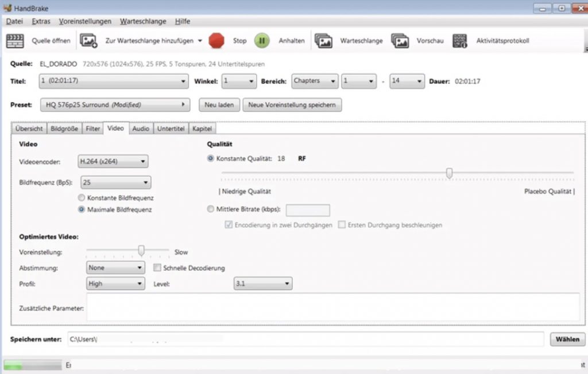Select the Konstante Bildfrequenz radio button

click(82, 198)
